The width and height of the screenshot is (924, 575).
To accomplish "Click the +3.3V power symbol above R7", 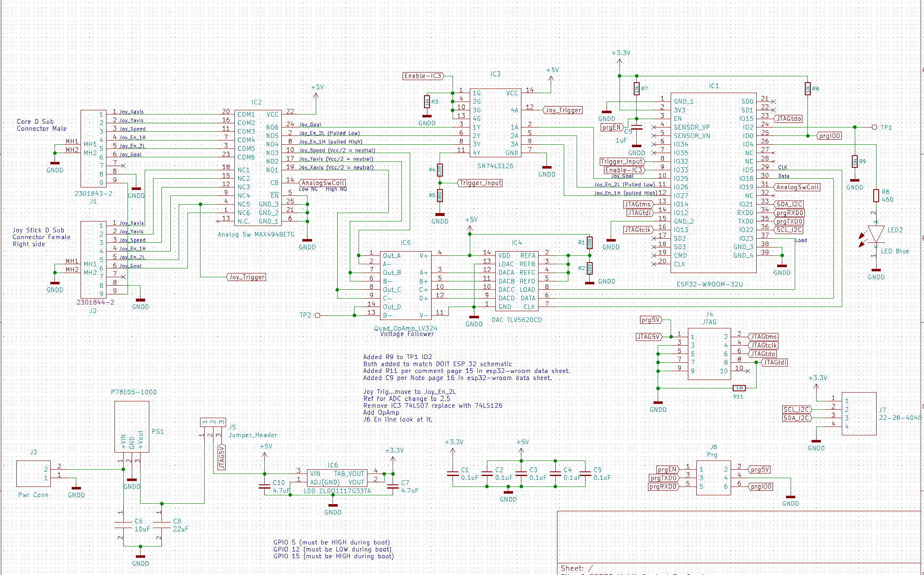I will (x=620, y=57).
